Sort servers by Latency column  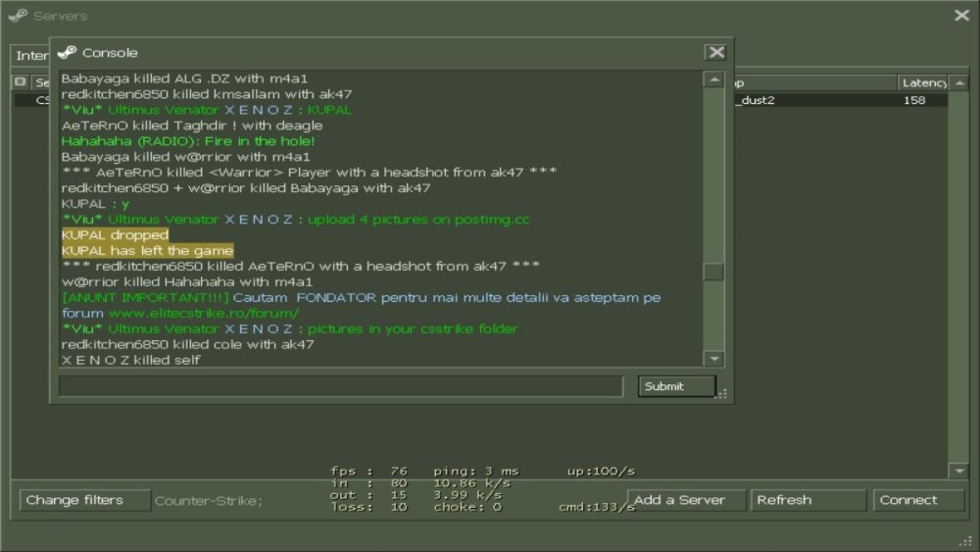tap(924, 82)
